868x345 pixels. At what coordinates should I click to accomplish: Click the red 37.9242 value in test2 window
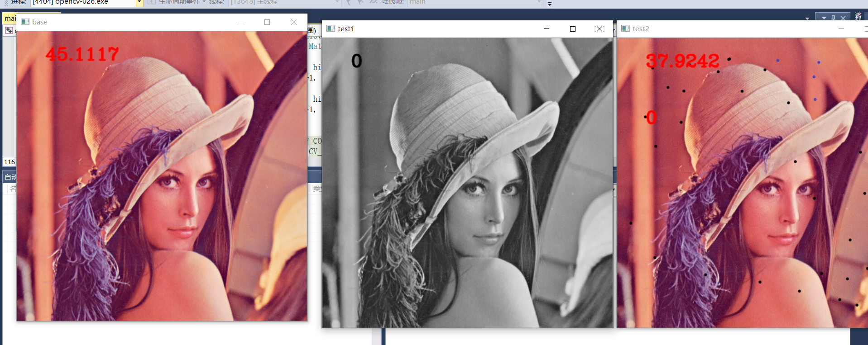[x=682, y=61]
